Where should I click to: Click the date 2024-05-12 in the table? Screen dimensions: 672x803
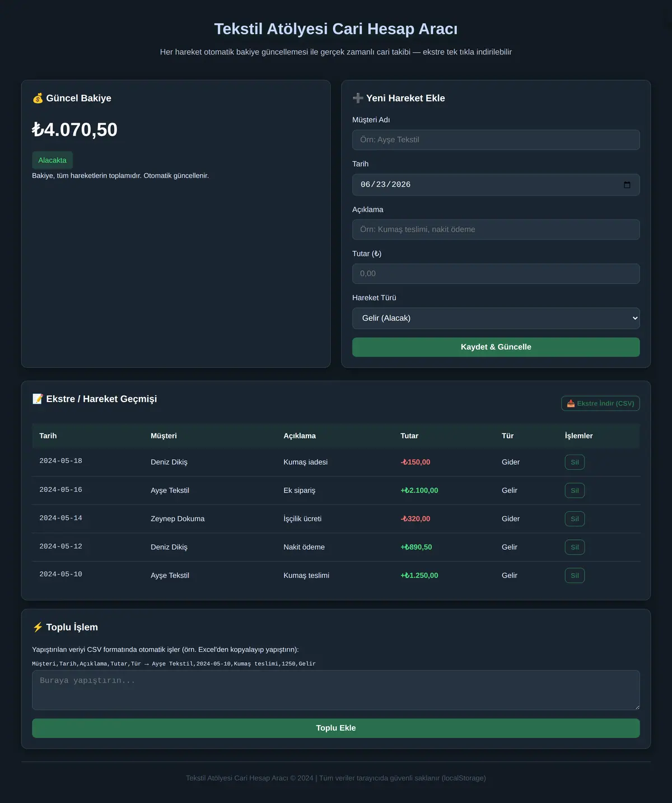coord(60,547)
